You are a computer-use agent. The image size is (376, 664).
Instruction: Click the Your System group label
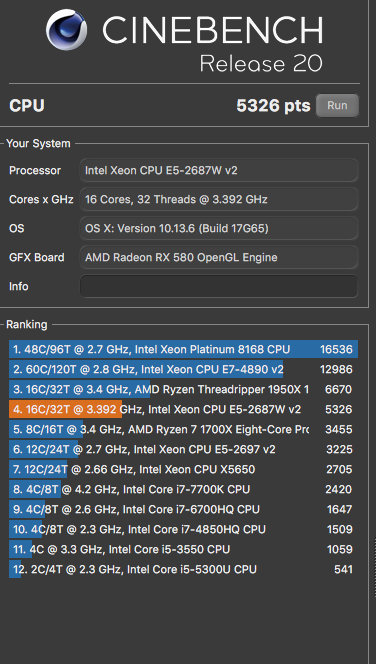tap(39, 144)
